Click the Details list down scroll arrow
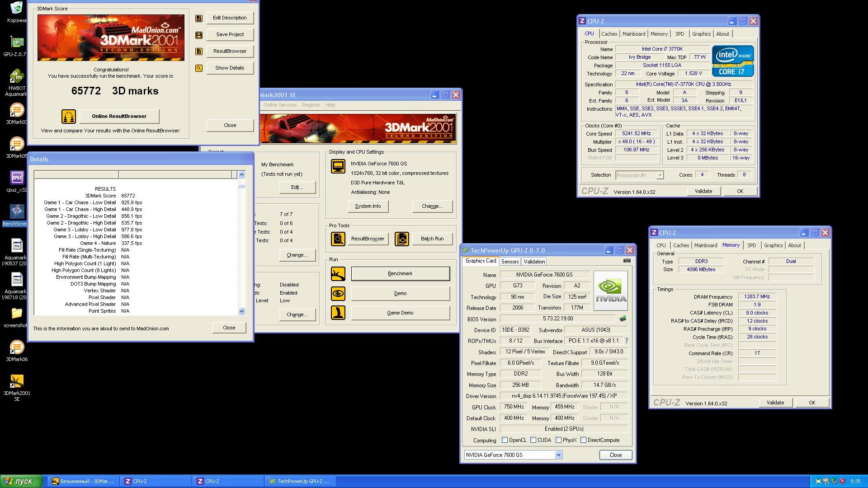868x488 pixels. point(241,311)
